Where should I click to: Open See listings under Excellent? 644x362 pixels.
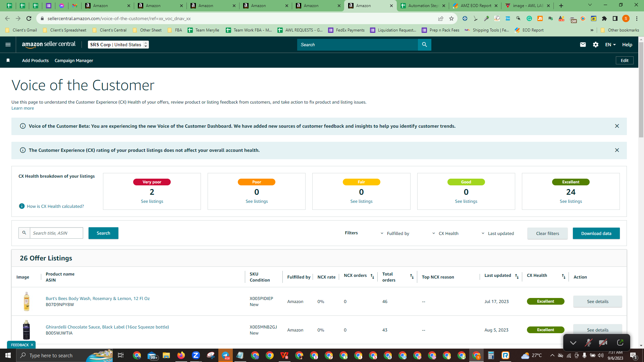pos(571,201)
